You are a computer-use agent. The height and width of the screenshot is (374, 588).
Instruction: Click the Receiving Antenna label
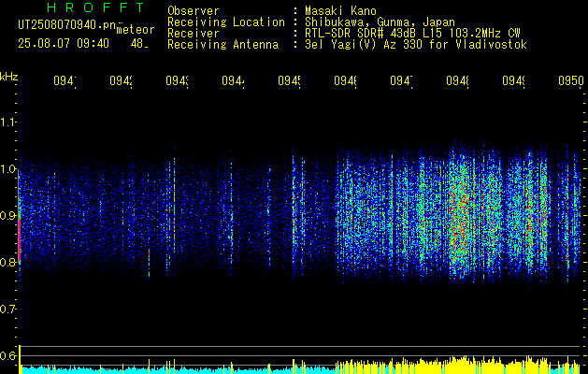pyautogui.click(x=223, y=45)
